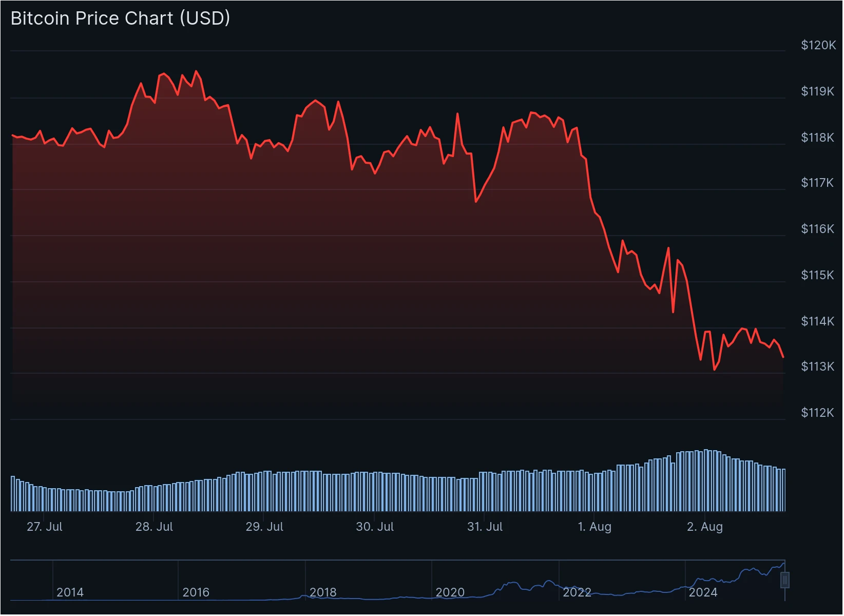The height and width of the screenshot is (616, 844).
Task: Click the '1. Aug' date axis label
Action: tap(594, 527)
